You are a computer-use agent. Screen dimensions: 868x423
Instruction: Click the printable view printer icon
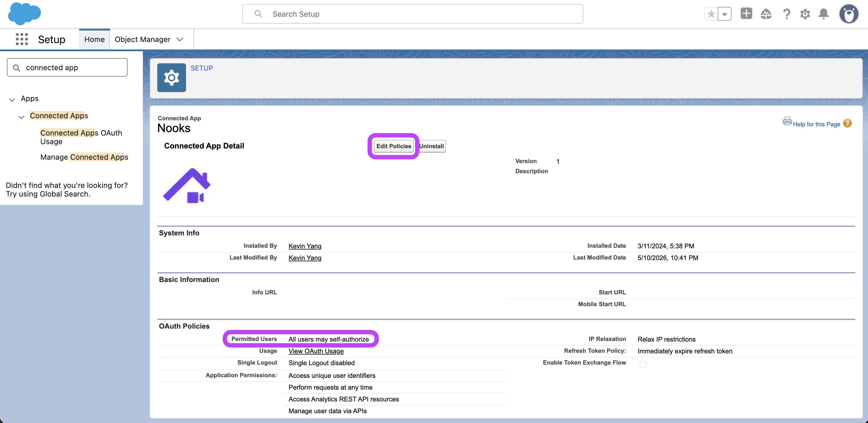point(787,121)
